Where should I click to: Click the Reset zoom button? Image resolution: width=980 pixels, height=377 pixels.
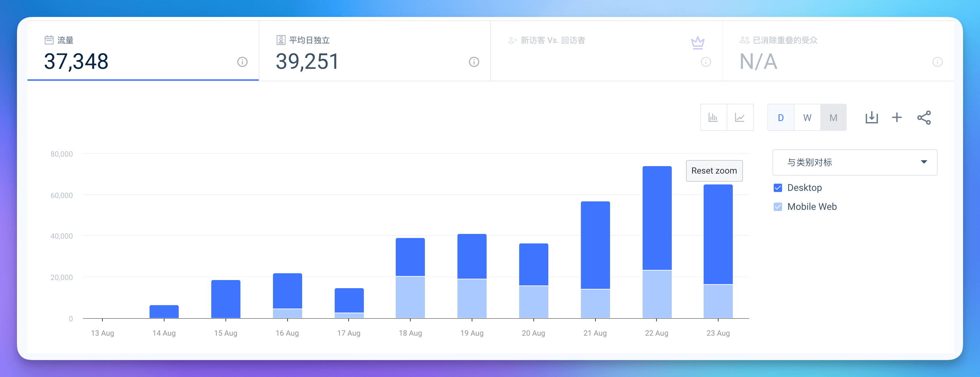[714, 171]
